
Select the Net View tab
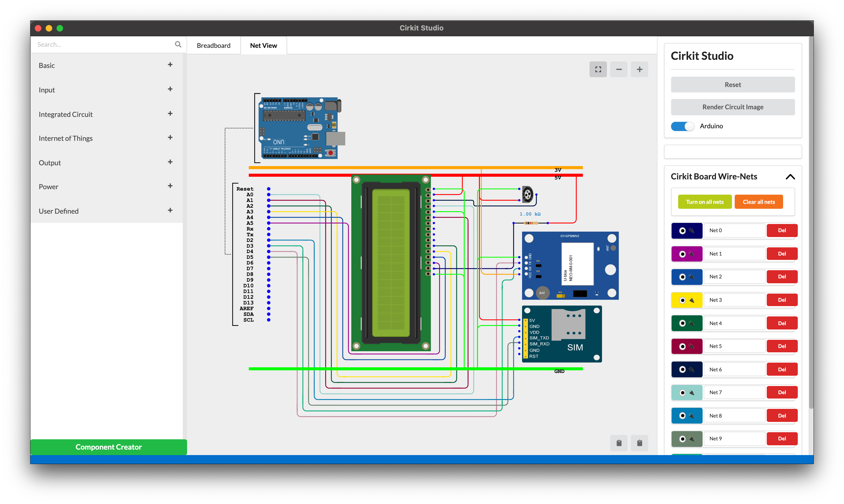263,45
